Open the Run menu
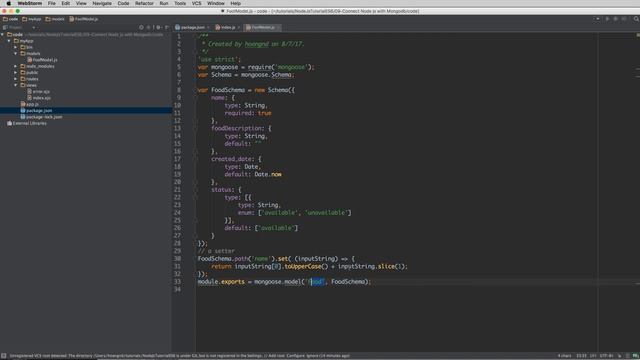This screenshot has width=640, height=360. pyautogui.click(x=164, y=3)
